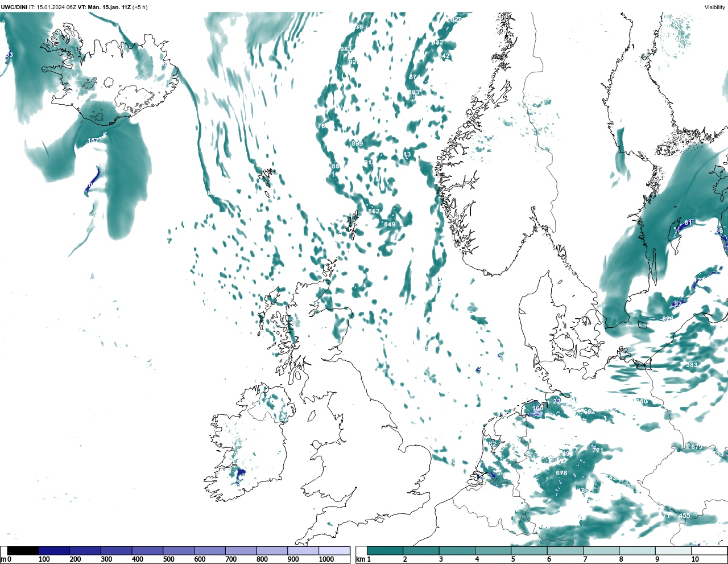Click the black 0–100 m legend swatch
The width and height of the screenshot is (728, 564).
[x=23, y=551]
